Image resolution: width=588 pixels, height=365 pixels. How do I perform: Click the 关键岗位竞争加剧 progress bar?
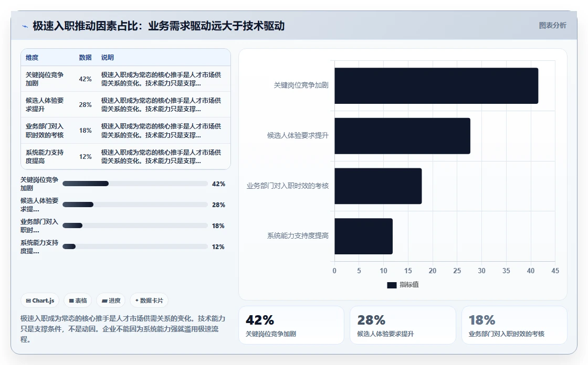[135, 184]
